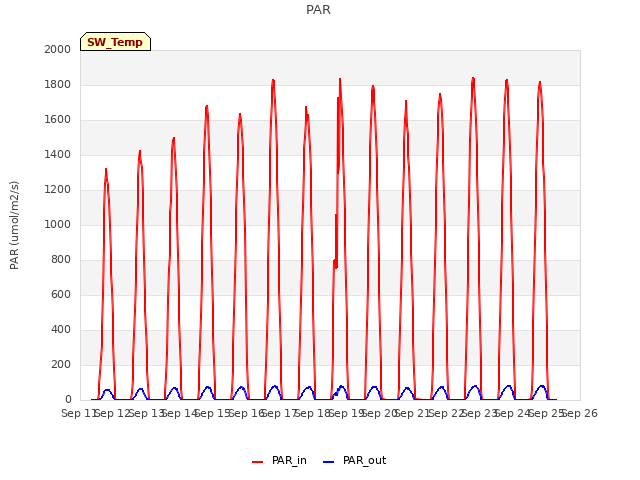The image size is (640, 480).
Task: Click the PAR (umol/m2/s) y-axis label
Action: click(x=14, y=225)
